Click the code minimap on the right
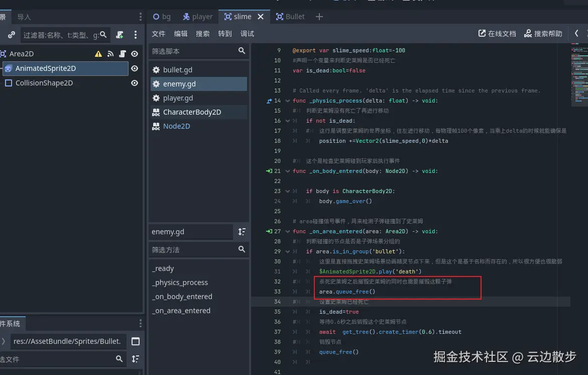 pos(579,75)
